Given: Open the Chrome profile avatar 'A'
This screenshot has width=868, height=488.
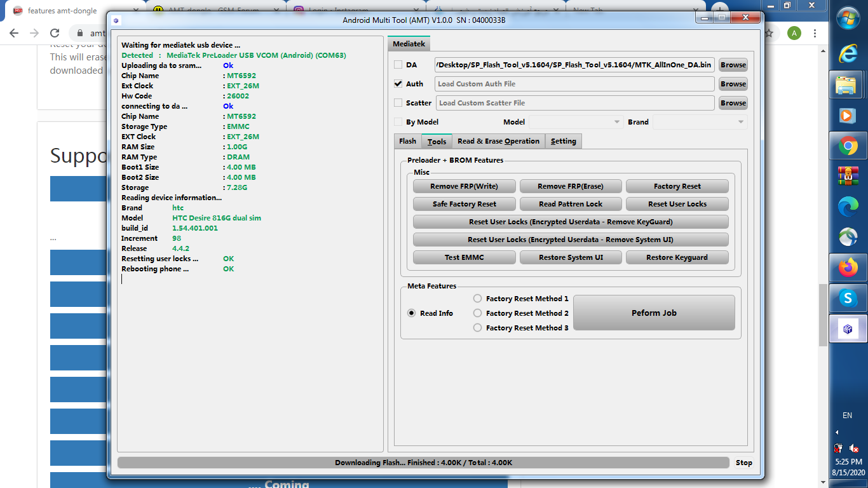Looking at the screenshot, I should [794, 33].
